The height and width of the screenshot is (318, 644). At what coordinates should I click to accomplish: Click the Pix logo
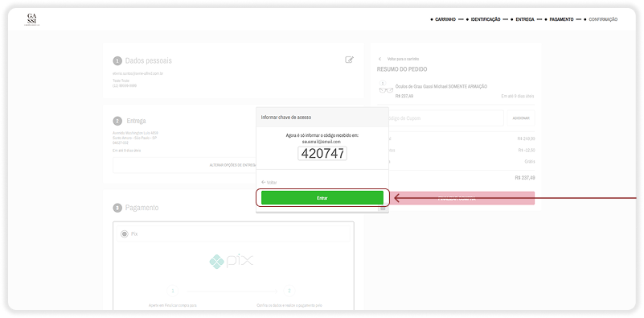point(232,261)
